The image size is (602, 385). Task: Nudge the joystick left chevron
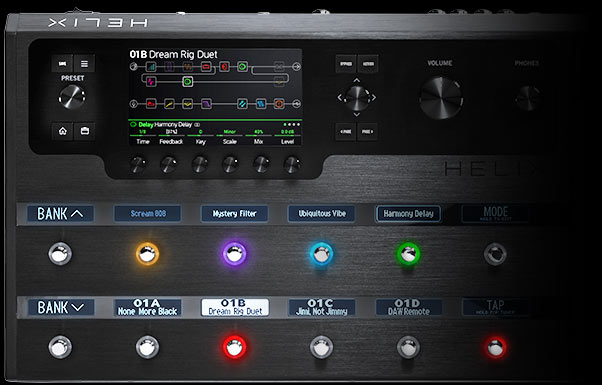[x=339, y=97]
